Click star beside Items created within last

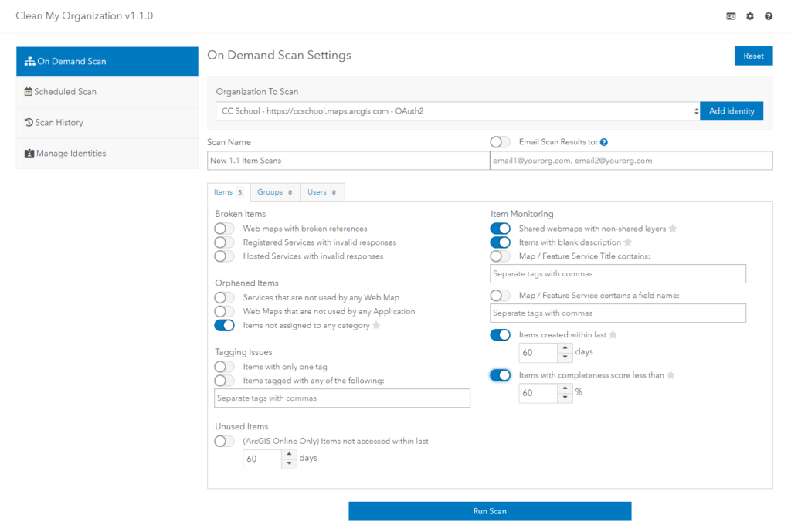pyautogui.click(x=613, y=335)
